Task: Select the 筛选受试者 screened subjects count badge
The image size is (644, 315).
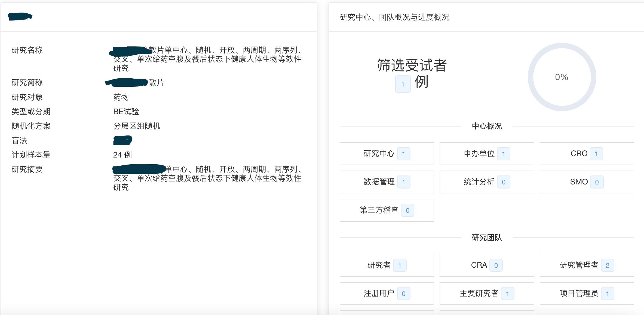Action: 403,84
